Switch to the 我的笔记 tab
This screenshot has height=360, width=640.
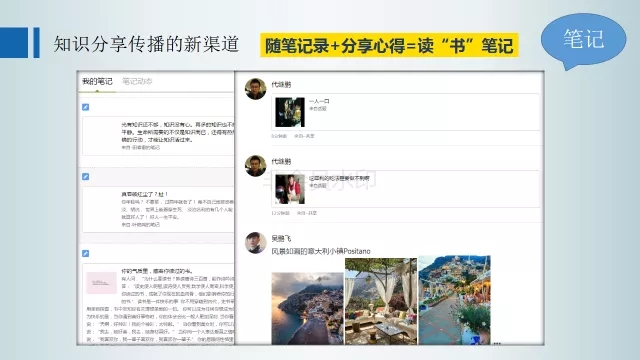coord(97,82)
